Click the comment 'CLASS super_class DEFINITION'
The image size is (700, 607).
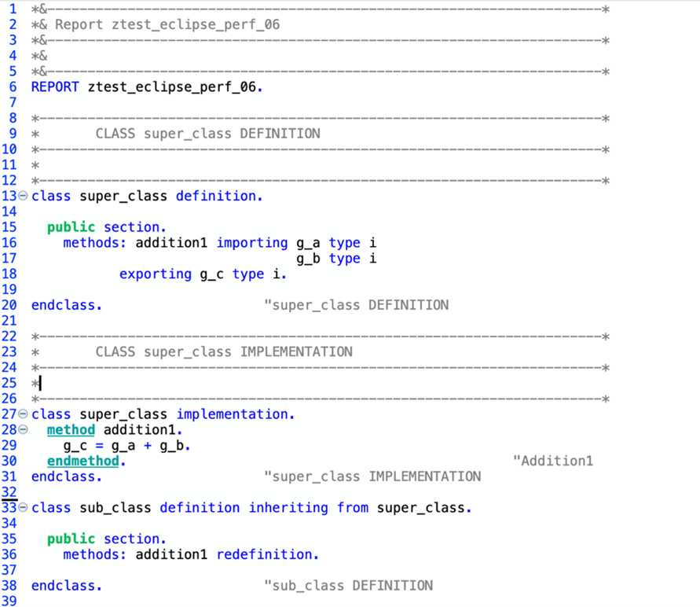(207, 134)
